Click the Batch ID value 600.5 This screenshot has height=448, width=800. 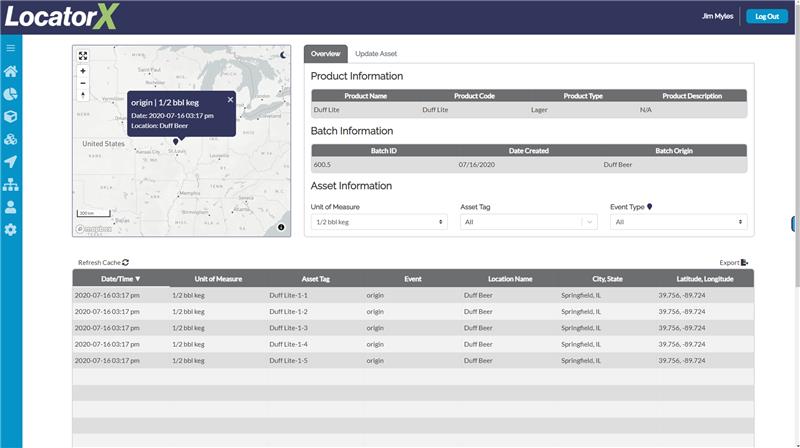click(322, 164)
